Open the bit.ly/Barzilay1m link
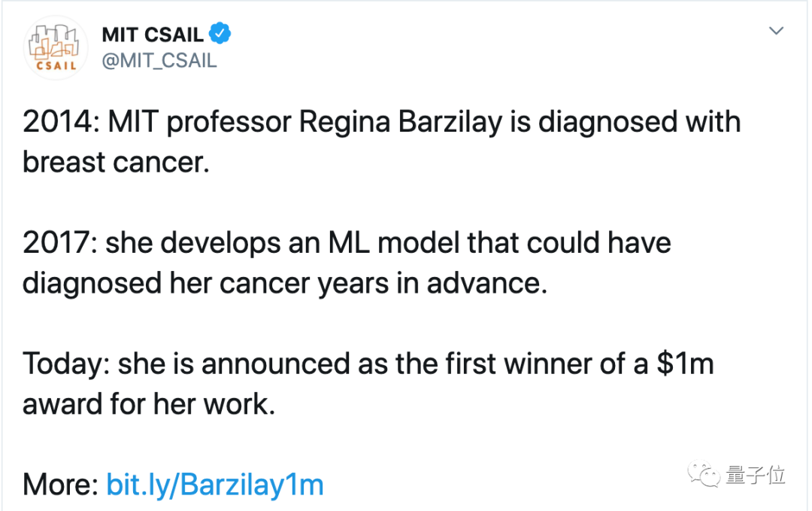 click(215, 485)
